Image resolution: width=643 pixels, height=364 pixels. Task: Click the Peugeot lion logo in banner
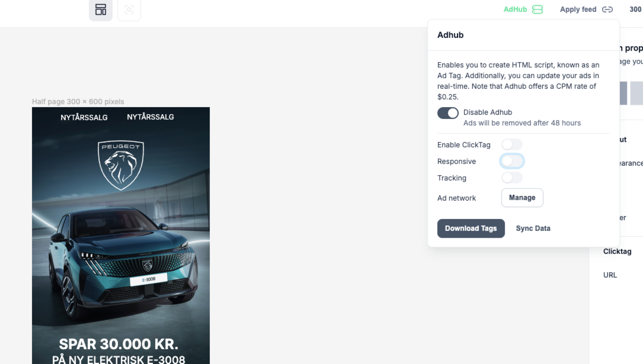pyautogui.click(x=121, y=165)
